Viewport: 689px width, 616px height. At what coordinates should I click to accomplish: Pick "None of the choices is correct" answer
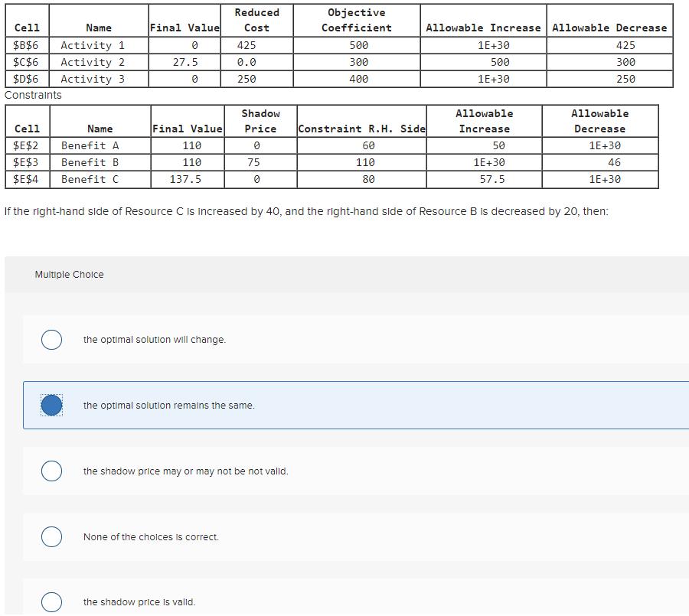[x=51, y=536]
